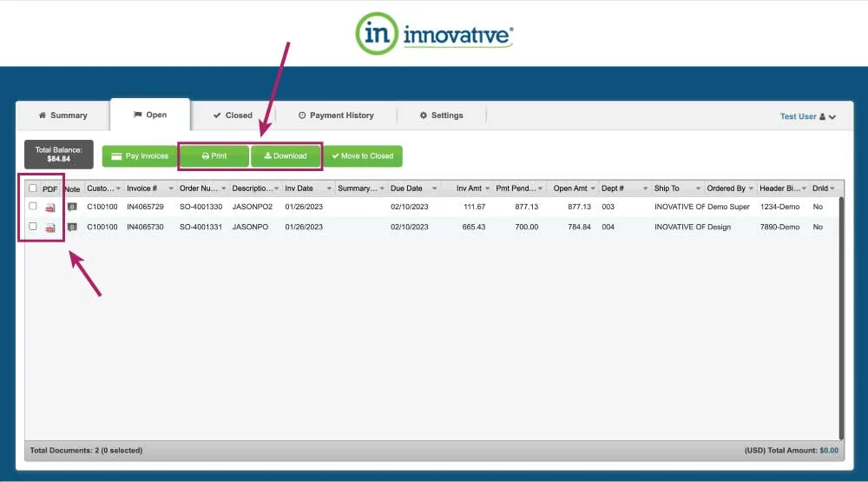Viewport: 868px width, 482px height.
Task: Switch to the Closed tab
Action: pos(233,116)
